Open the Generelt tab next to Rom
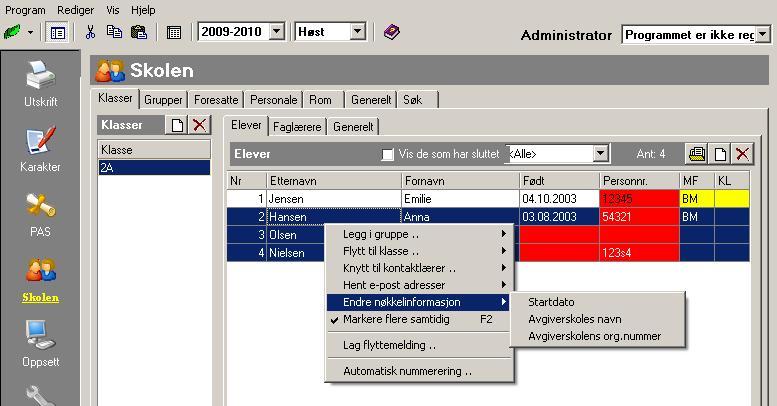Screen dimensions: 777x406 click(x=371, y=100)
